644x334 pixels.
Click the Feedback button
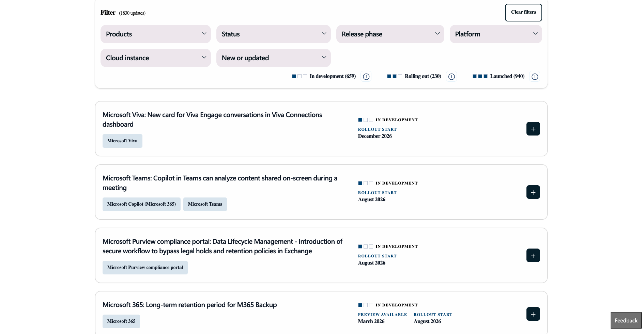626,320
